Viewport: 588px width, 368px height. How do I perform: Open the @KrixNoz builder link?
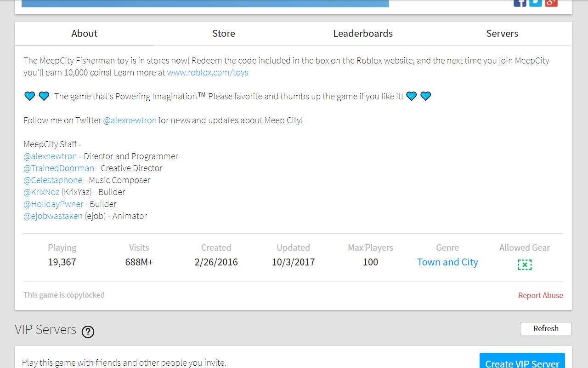pyautogui.click(x=41, y=192)
